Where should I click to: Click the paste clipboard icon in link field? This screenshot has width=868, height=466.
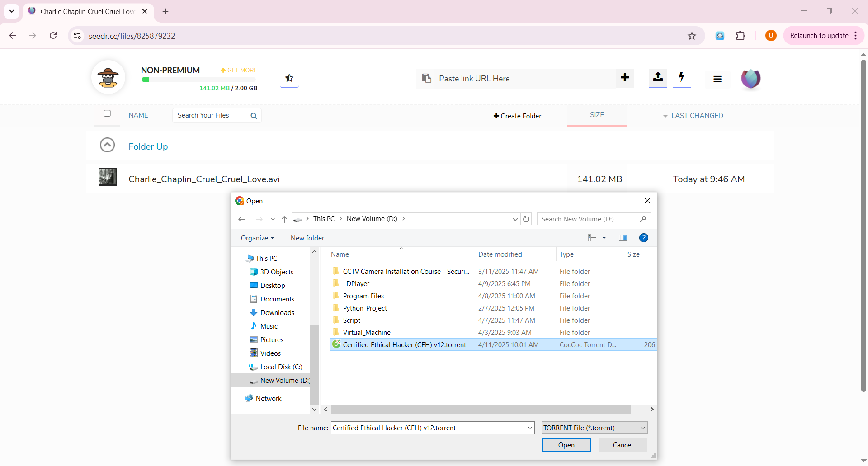coord(426,78)
